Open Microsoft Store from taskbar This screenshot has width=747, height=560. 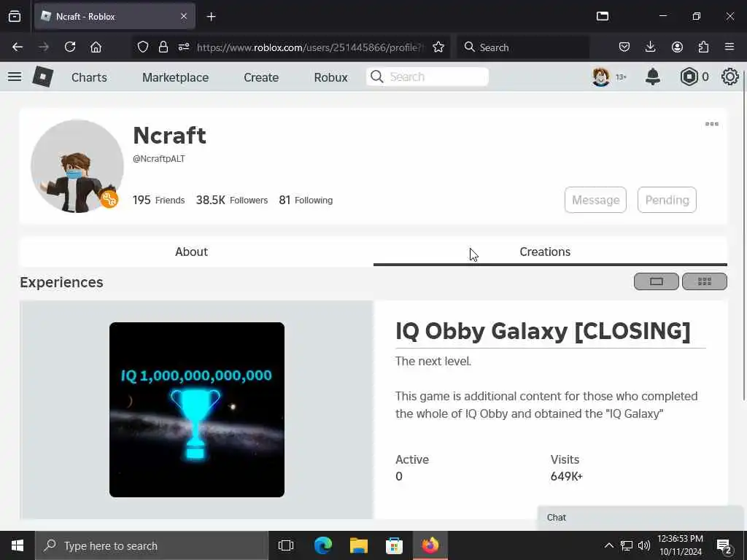point(395,545)
